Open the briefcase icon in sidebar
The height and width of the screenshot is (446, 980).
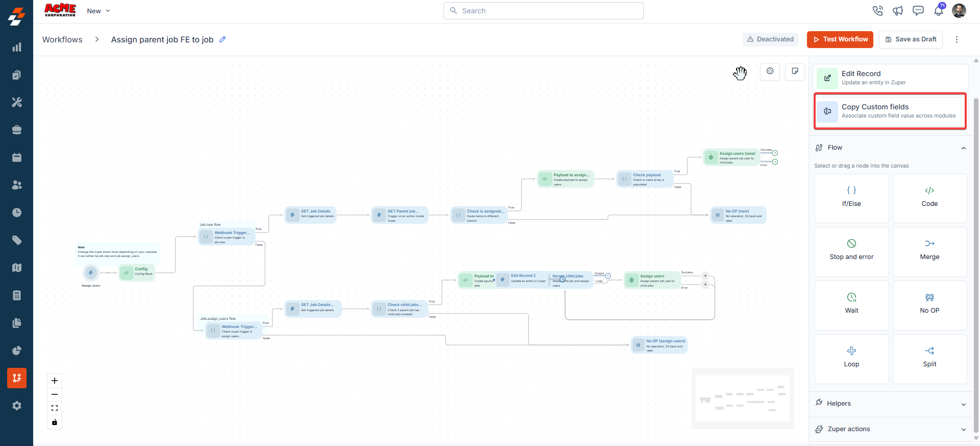17,130
